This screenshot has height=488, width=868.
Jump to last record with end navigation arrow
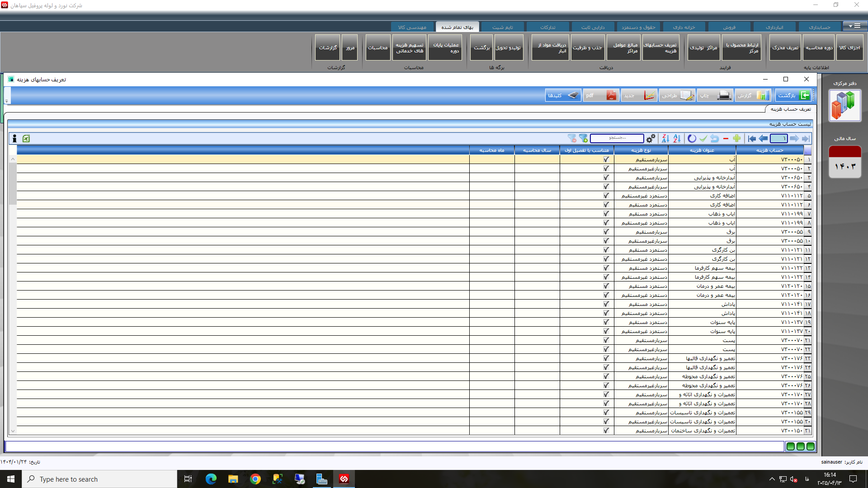pos(807,139)
